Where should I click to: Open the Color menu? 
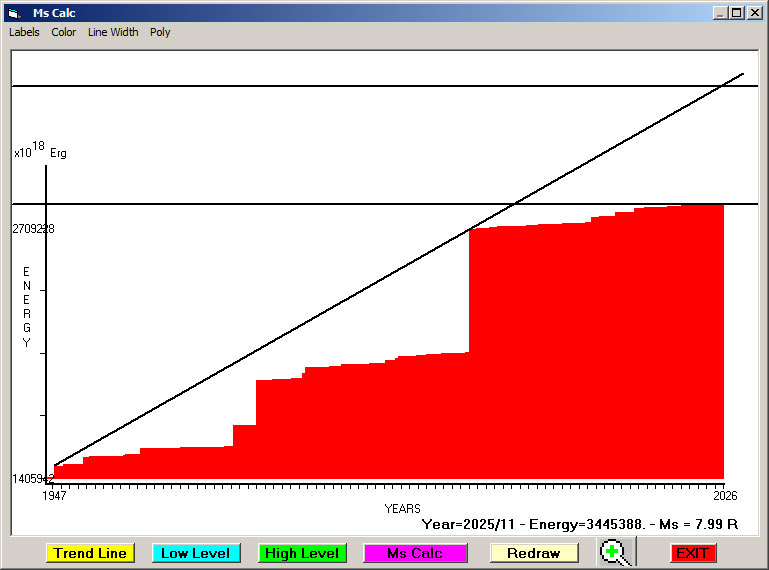pos(64,32)
